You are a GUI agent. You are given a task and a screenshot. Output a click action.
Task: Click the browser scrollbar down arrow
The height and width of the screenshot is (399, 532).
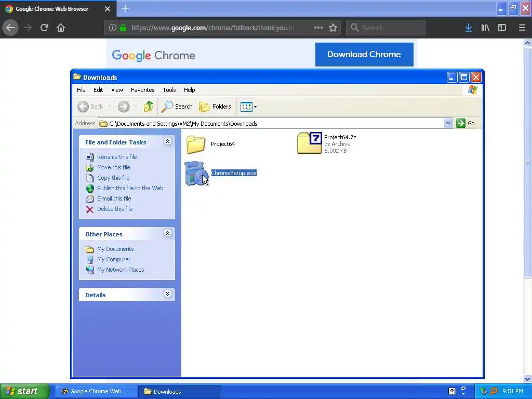click(x=527, y=379)
